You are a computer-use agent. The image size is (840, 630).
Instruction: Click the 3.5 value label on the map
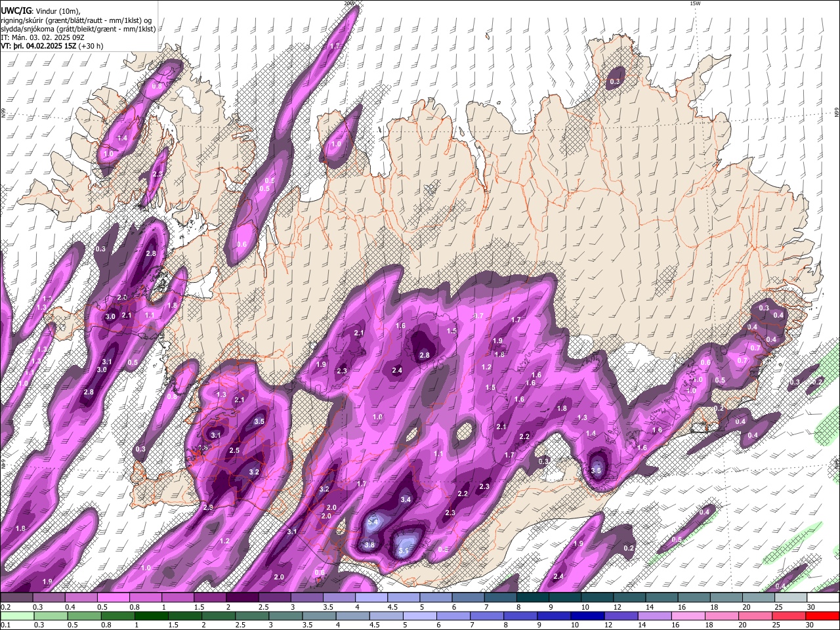pyautogui.click(x=259, y=422)
